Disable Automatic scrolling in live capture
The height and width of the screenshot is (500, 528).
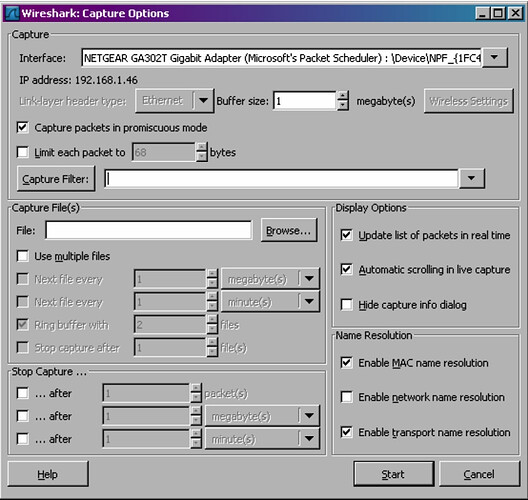(x=346, y=269)
